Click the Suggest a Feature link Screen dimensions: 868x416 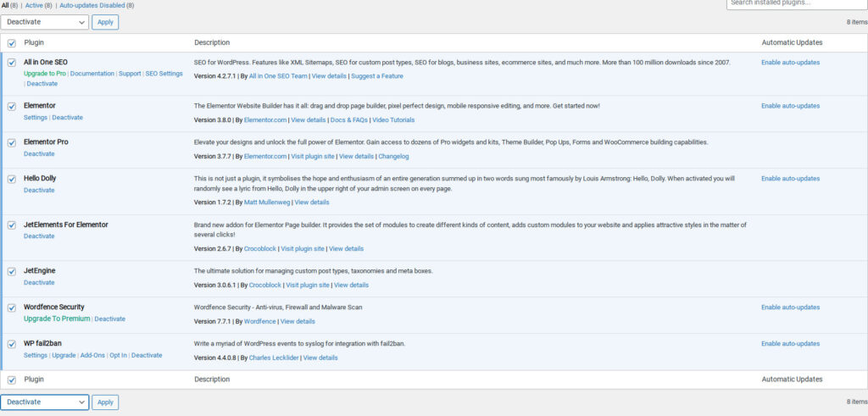[377, 76]
